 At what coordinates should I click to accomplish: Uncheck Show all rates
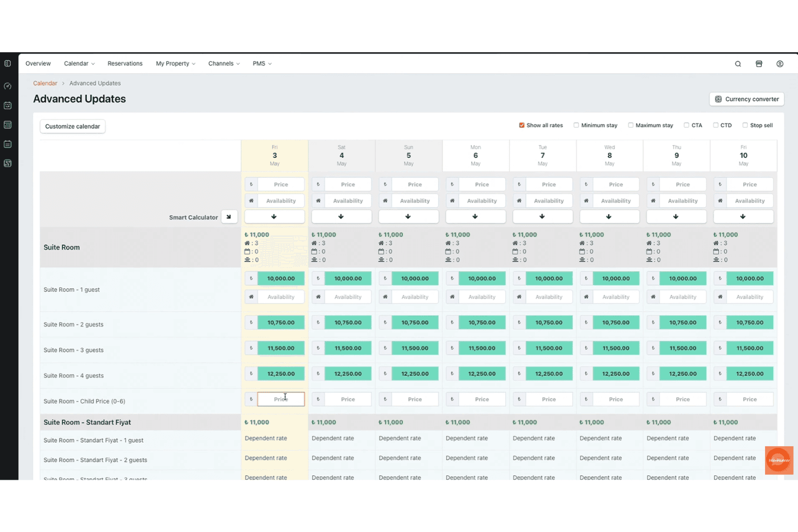point(521,125)
